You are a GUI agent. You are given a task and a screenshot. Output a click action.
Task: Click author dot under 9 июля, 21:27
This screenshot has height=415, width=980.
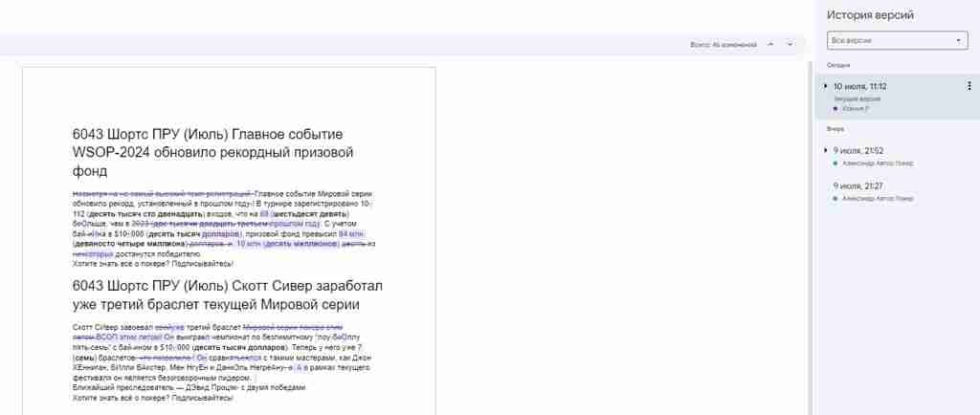point(835,199)
